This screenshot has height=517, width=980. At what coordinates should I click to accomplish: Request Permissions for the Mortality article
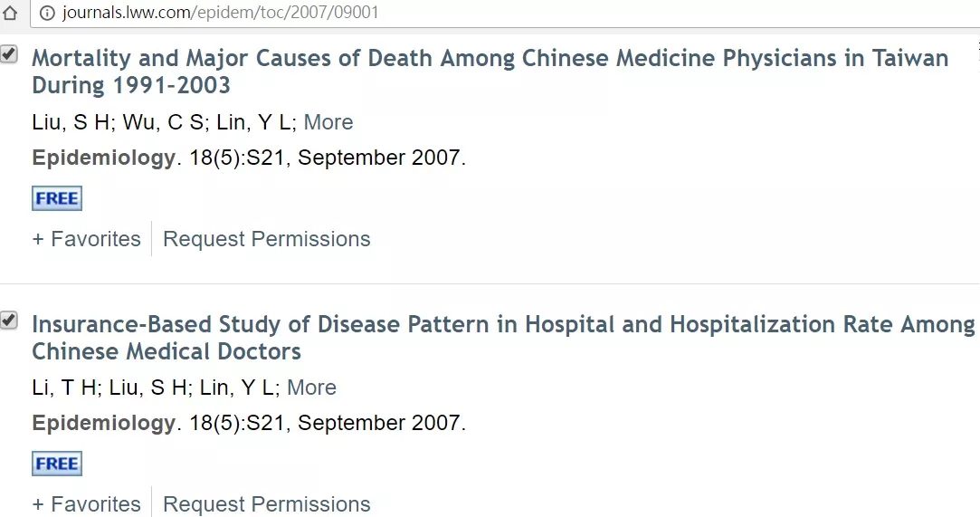click(x=267, y=239)
